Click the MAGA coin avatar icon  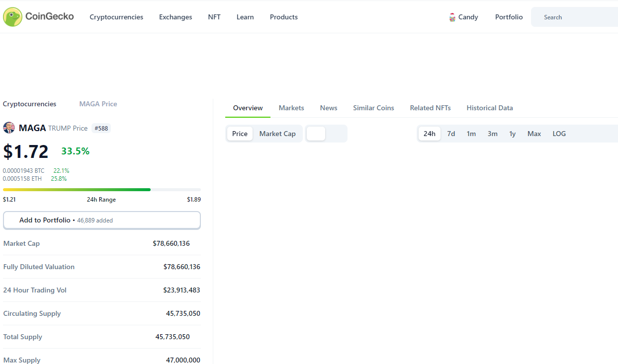click(9, 128)
